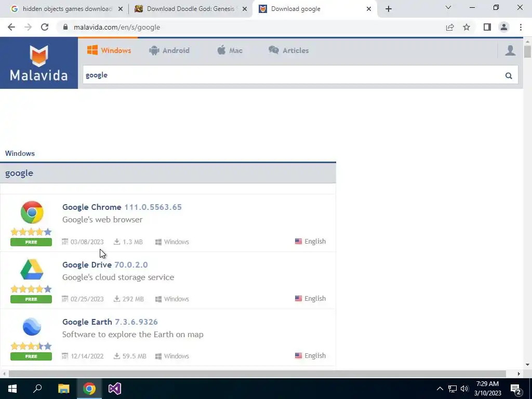
Task: Click the horizontal scrollbar right arrow
Action: coord(519,374)
